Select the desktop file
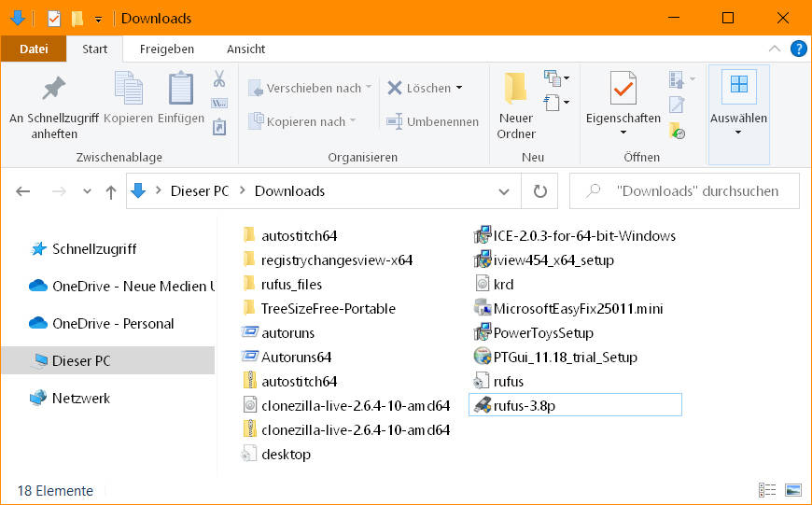This screenshot has height=505, width=812. pyautogui.click(x=276, y=454)
